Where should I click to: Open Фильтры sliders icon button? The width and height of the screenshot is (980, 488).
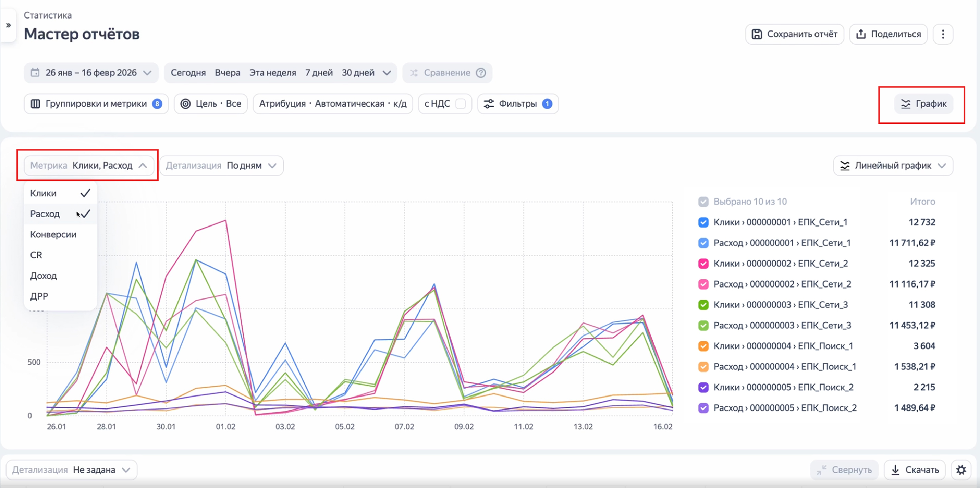pos(489,104)
